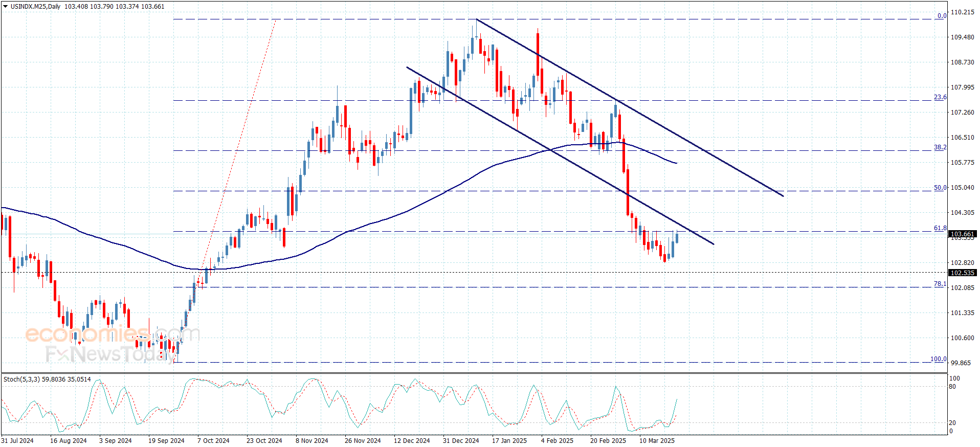This screenshot has width=980, height=447.
Task: Click the 31 Dec 2024 date label
Action: (461, 441)
